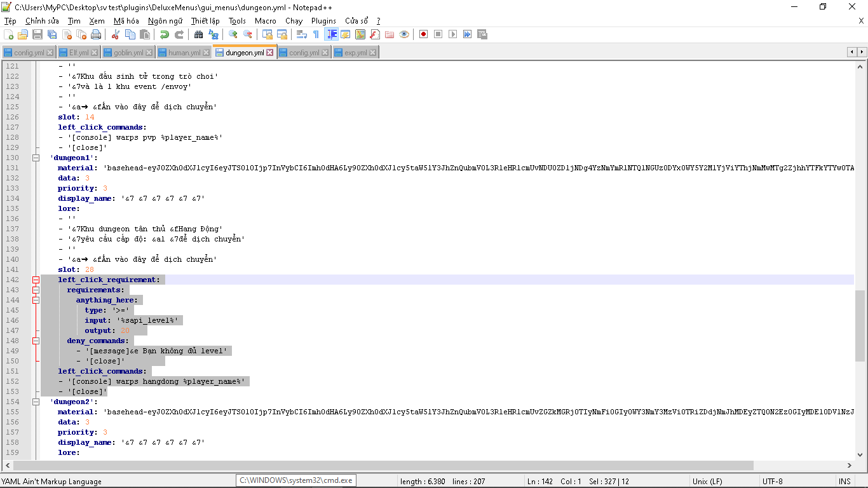Image resolution: width=868 pixels, height=488 pixels.
Task: Play back the recorded macro
Action: [453, 34]
